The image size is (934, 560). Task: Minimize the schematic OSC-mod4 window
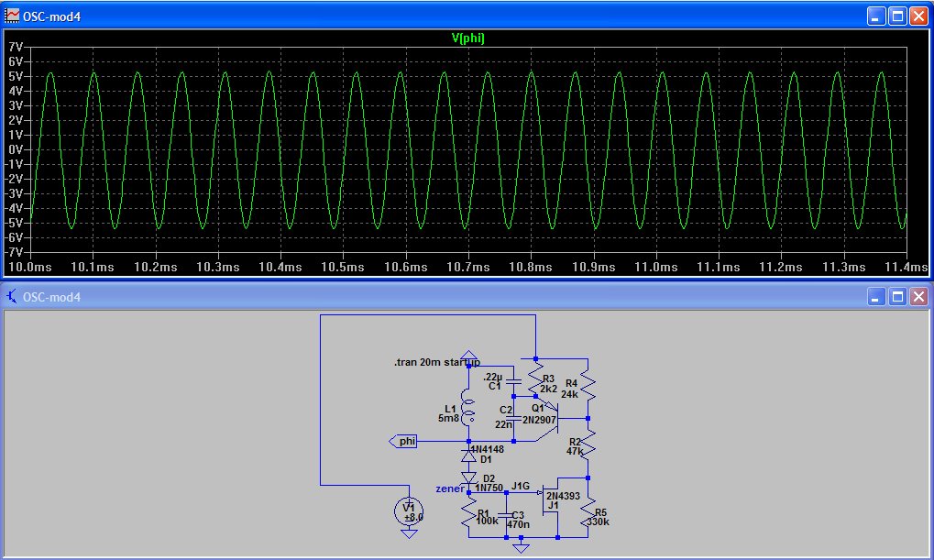pos(876,297)
